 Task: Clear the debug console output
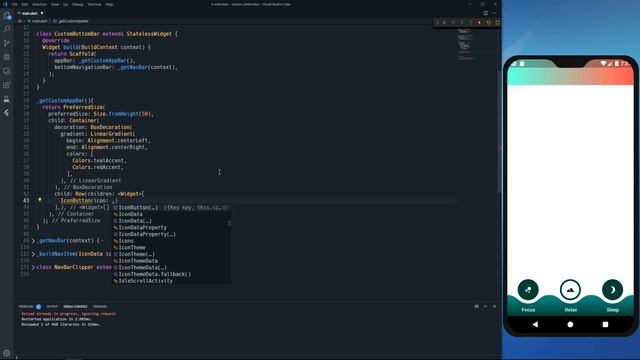[x=476, y=306]
